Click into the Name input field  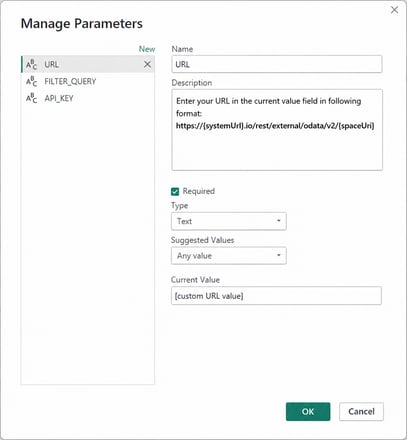[x=277, y=64]
